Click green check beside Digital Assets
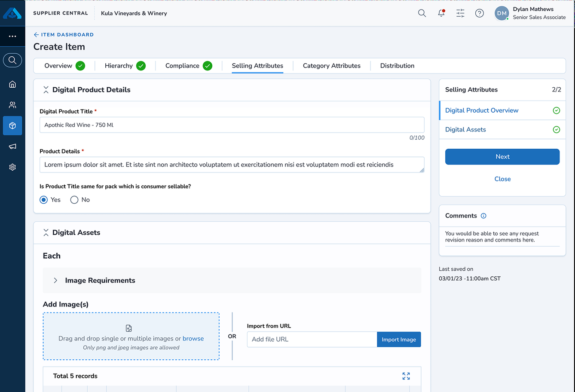Image resolution: width=575 pixels, height=392 pixels. (x=557, y=129)
